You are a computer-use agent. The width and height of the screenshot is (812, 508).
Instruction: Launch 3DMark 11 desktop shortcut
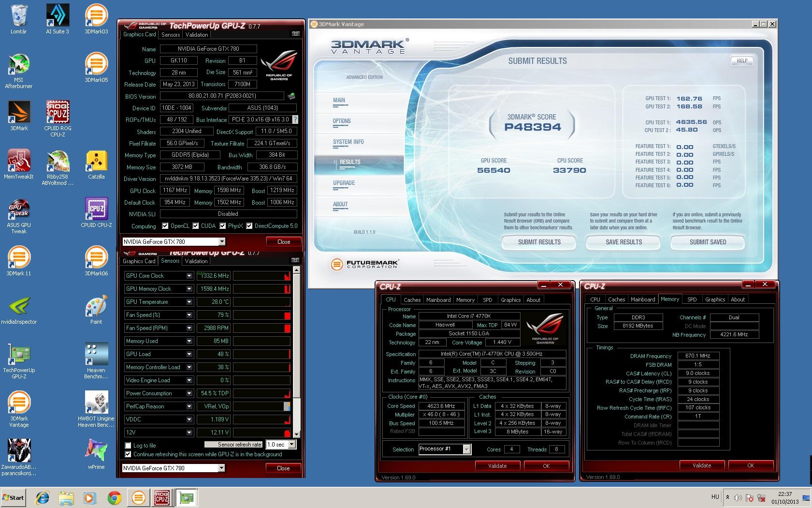(x=19, y=261)
